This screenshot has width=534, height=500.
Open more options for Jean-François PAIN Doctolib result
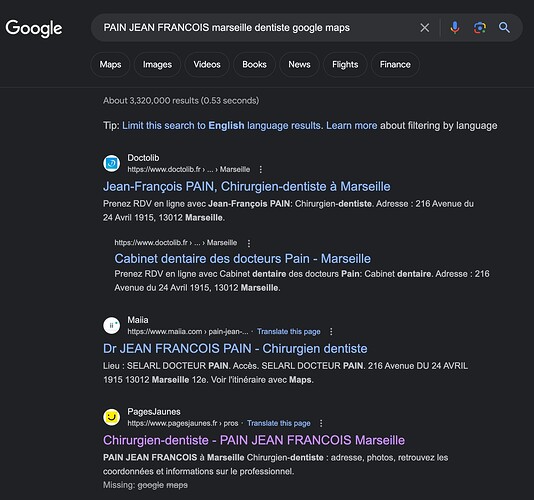click(261, 169)
